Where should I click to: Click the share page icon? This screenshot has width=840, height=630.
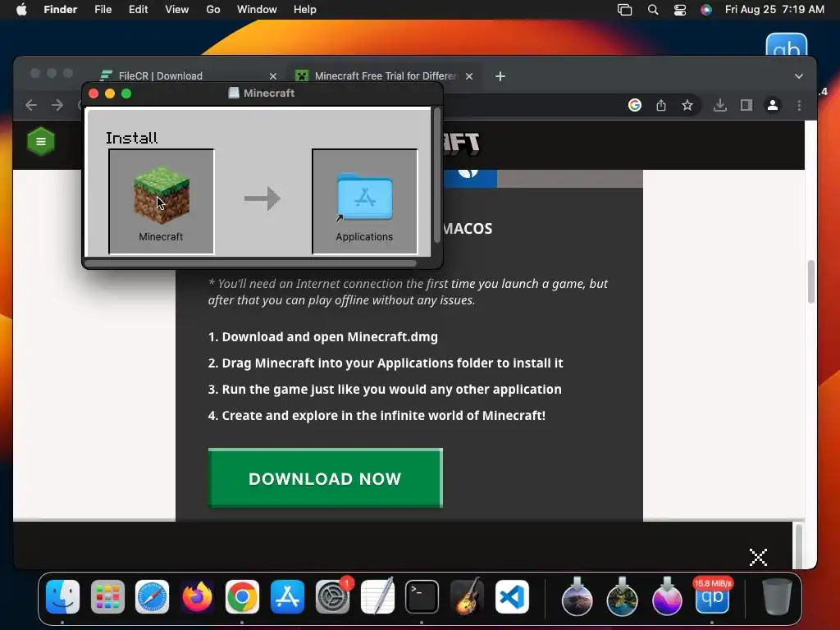661,105
